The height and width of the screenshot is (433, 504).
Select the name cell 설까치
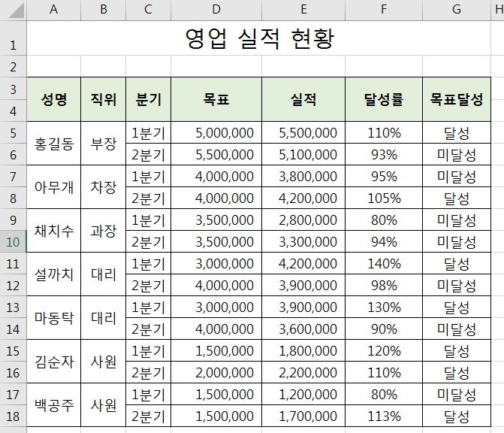pos(53,274)
